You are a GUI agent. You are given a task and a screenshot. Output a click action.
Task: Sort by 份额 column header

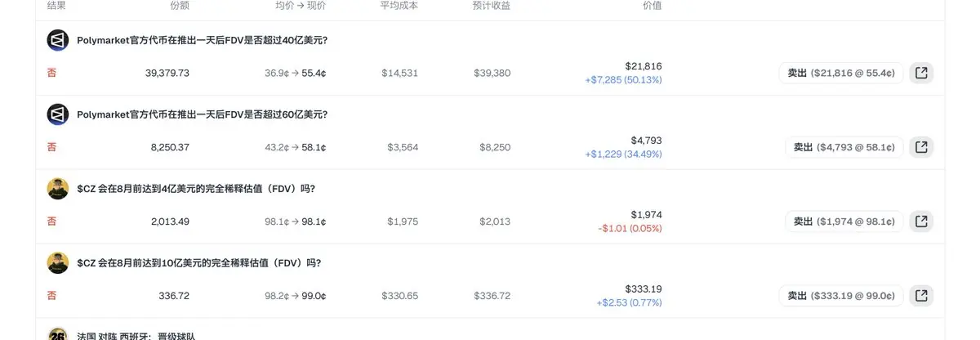180,6
